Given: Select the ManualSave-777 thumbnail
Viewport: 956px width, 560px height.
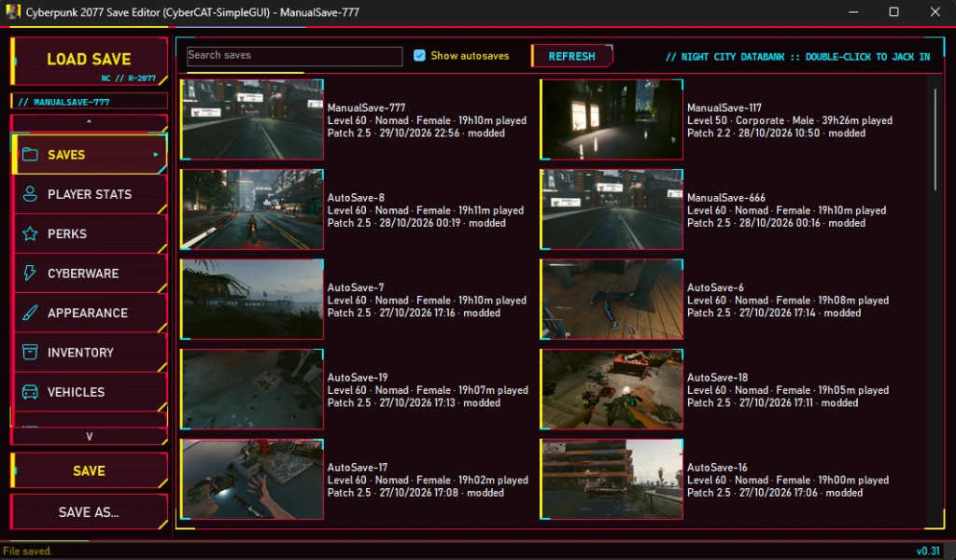Looking at the screenshot, I should [252, 119].
